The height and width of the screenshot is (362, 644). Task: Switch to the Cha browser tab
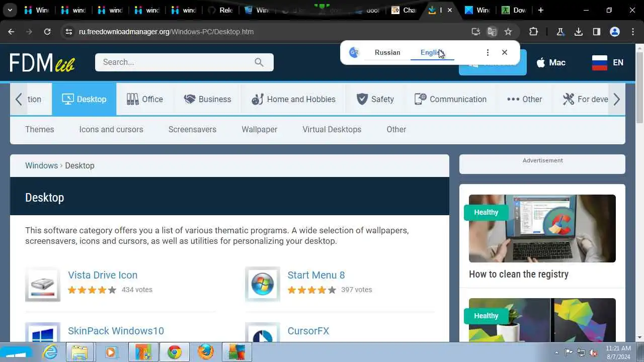click(x=404, y=10)
